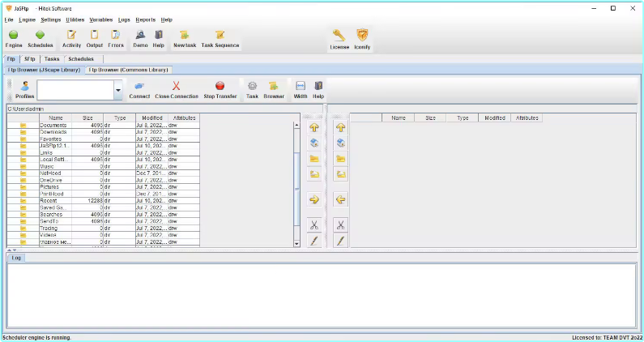Upload with the right arrow button
Image resolution: width=644 pixels, height=342 pixels.
click(314, 200)
